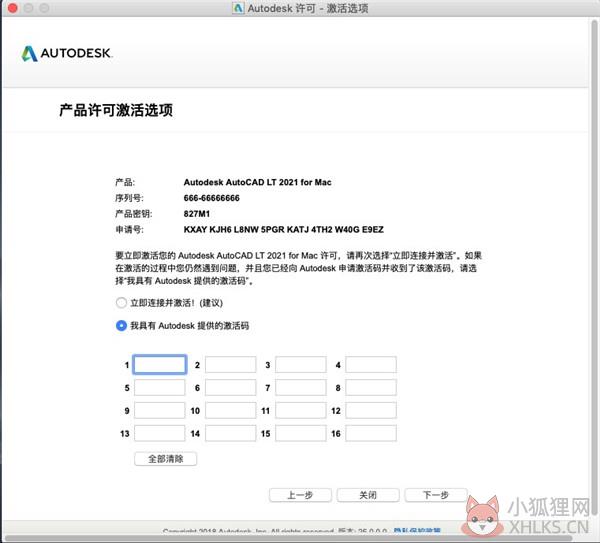The image size is (600, 543).
Task: Click the 关闭 close button
Action: [x=368, y=495]
